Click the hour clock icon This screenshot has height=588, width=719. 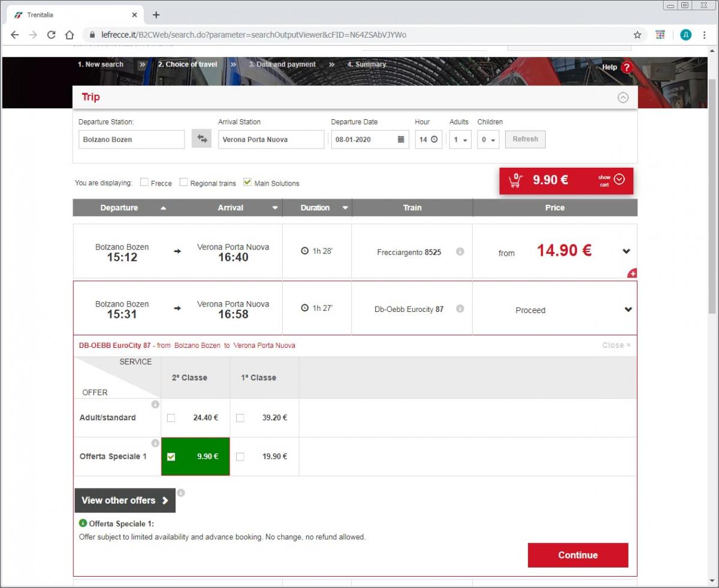click(434, 140)
